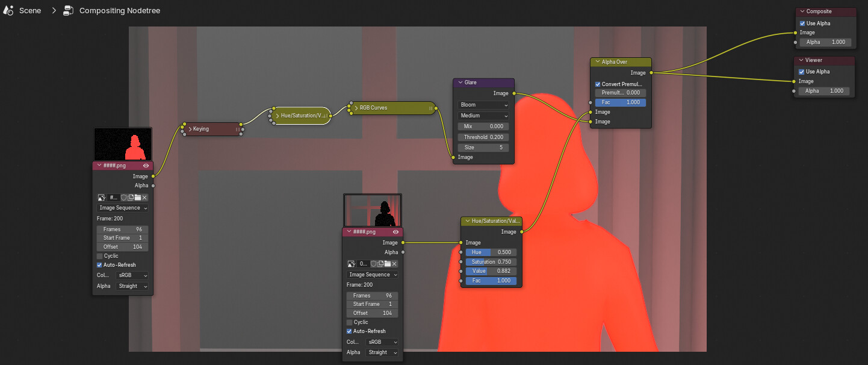
Task: Unlink image with X in image node feeding Hue/Saturation/Value
Action: pyautogui.click(x=394, y=264)
